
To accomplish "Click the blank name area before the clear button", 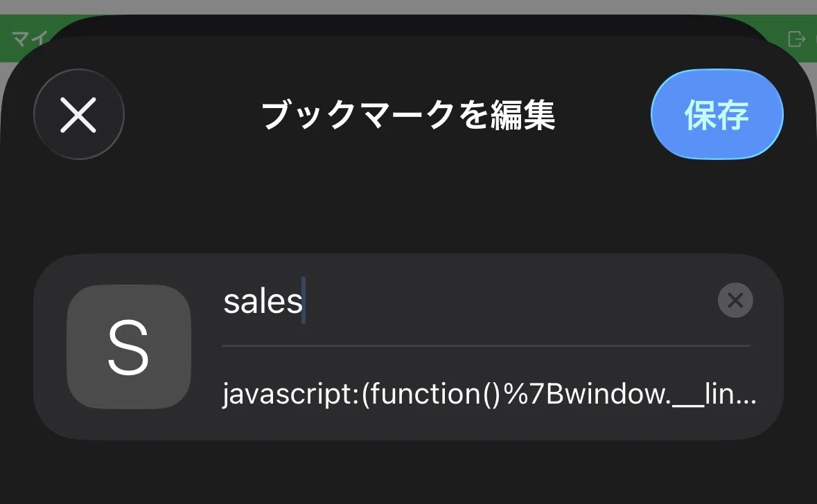I will [511, 301].
